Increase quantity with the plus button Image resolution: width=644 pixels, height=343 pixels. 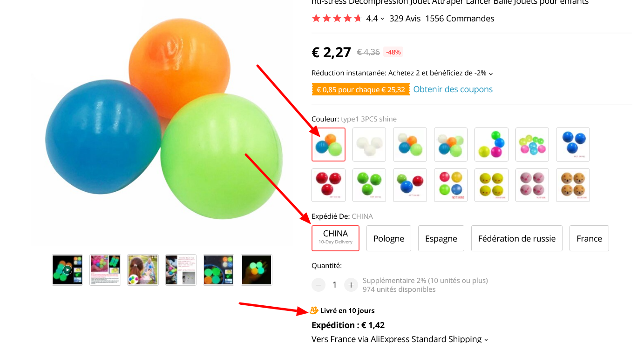point(351,285)
